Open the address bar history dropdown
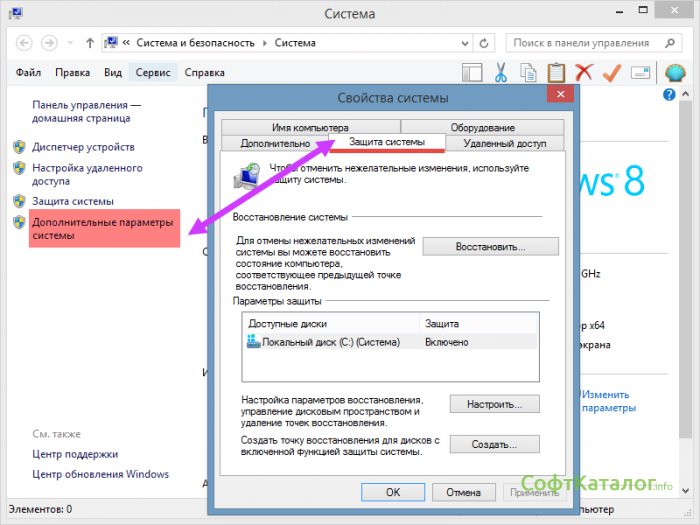 coord(466,43)
